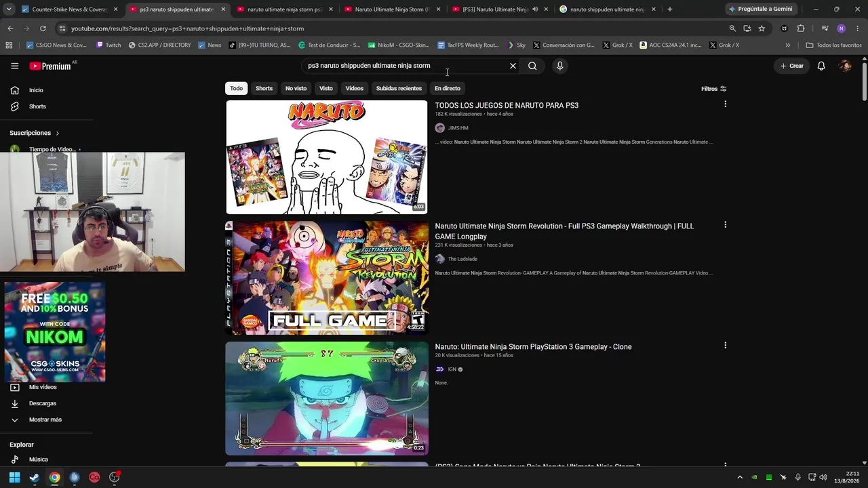This screenshot has height=488, width=868.
Task: Select the Shorts filter chip
Action: click(x=264, y=88)
